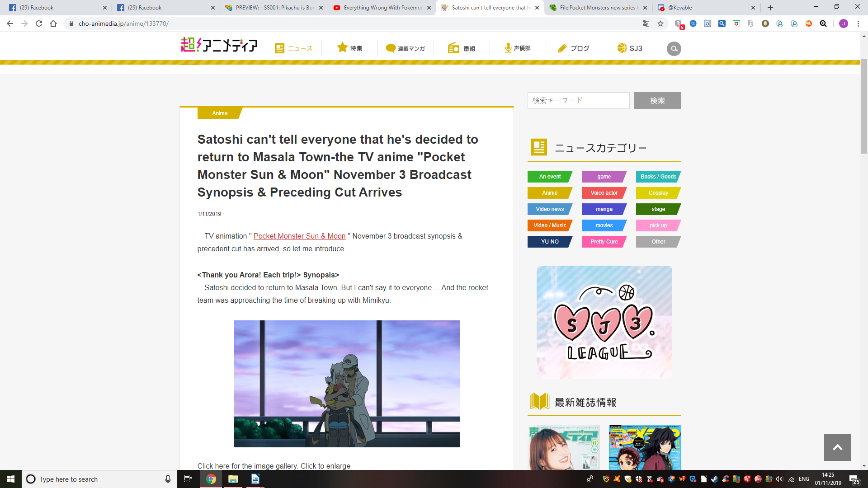868x488 pixels.
Task: Open File Explorer from the taskbar
Action: coord(233,479)
